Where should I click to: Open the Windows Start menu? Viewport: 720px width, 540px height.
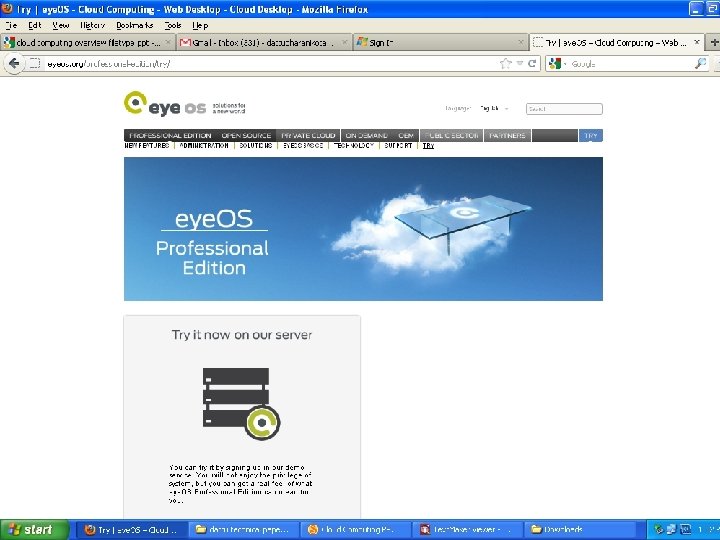click(x=34, y=529)
